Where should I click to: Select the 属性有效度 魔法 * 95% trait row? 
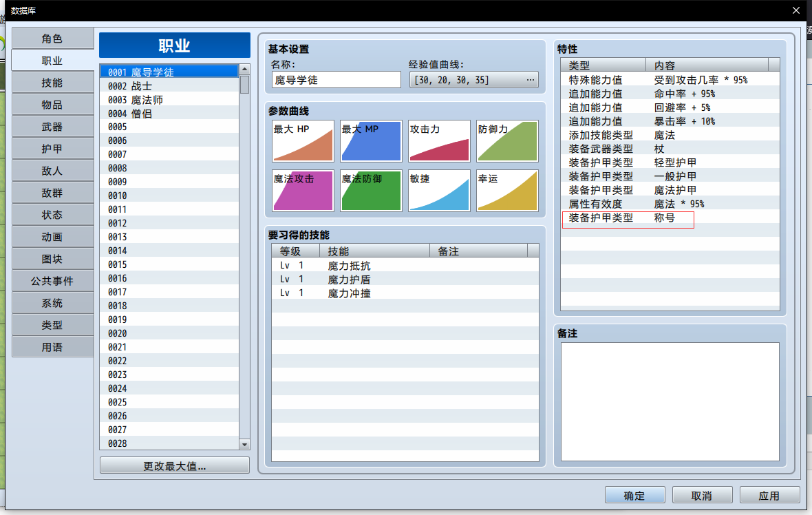click(x=670, y=204)
